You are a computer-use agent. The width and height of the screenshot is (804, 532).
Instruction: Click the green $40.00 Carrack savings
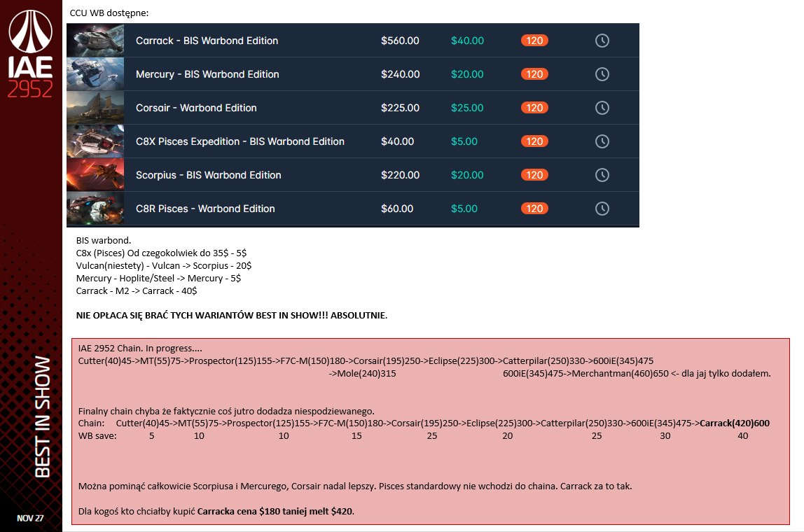tap(467, 41)
